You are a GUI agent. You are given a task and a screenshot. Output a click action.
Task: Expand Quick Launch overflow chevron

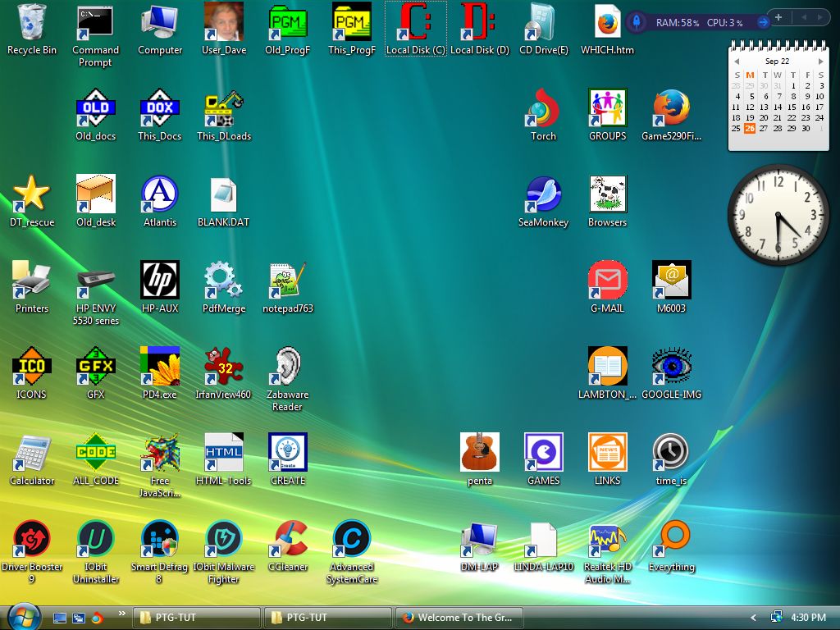click(x=121, y=614)
